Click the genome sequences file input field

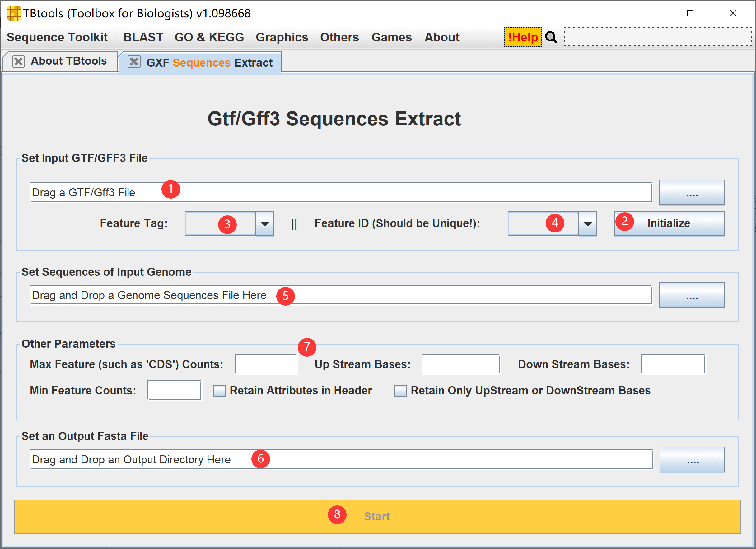pyautogui.click(x=341, y=295)
